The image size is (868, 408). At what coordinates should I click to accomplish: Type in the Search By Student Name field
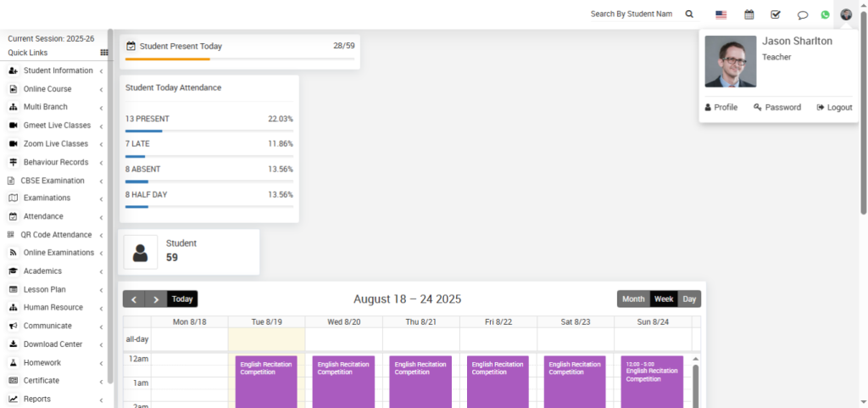coord(636,14)
